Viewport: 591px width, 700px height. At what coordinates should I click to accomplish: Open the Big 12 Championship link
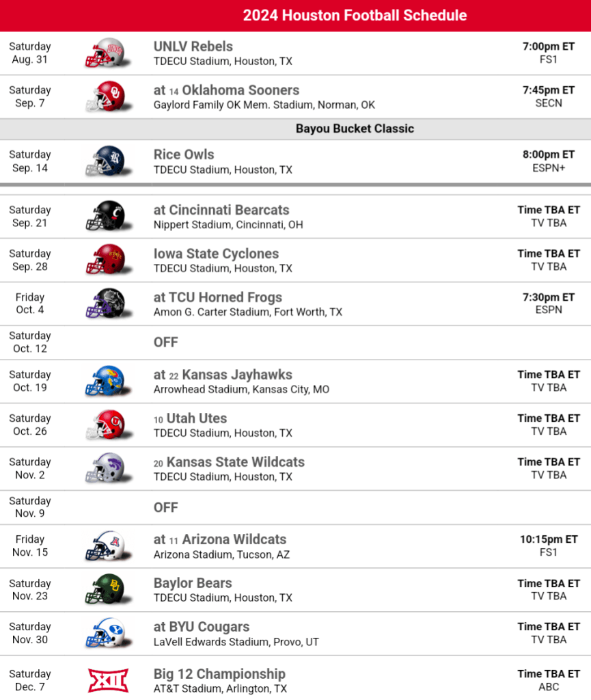click(x=219, y=674)
